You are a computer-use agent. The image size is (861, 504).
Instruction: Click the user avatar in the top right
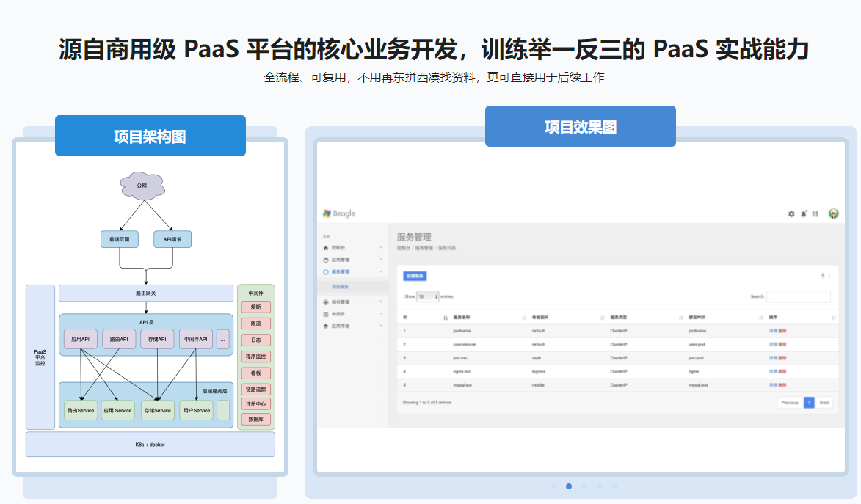tap(834, 213)
